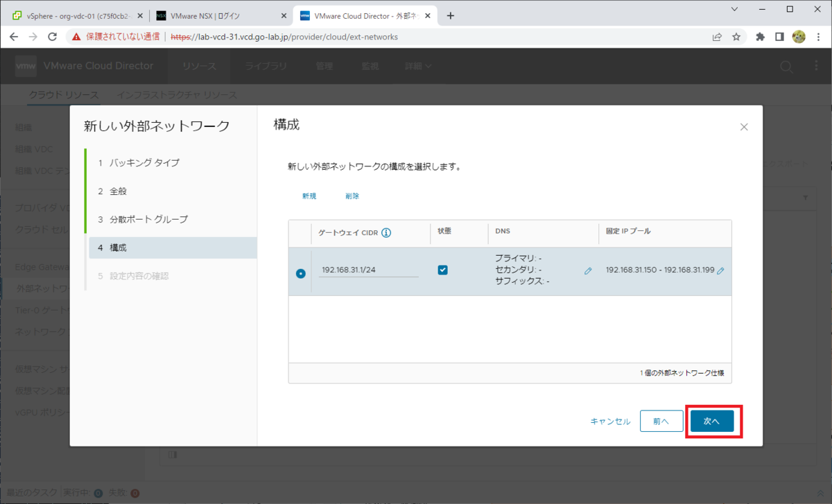Open the リソース top menu

[x=200, y=67]
